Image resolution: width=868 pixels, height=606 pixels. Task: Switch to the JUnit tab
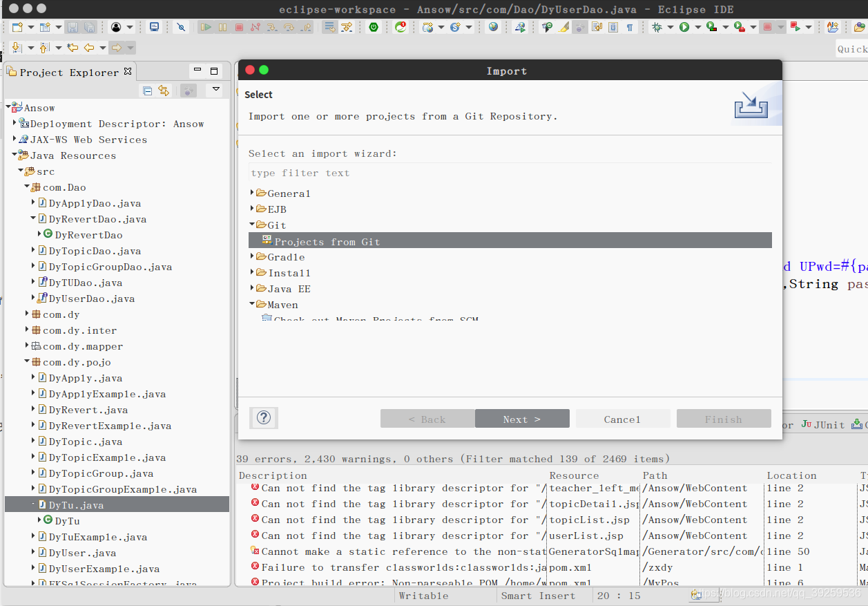click(823, 425)
